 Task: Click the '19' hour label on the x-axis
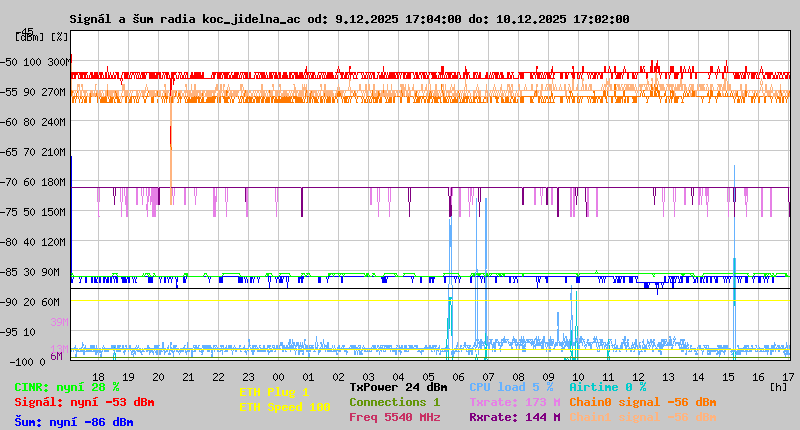[x=129, y=377]
